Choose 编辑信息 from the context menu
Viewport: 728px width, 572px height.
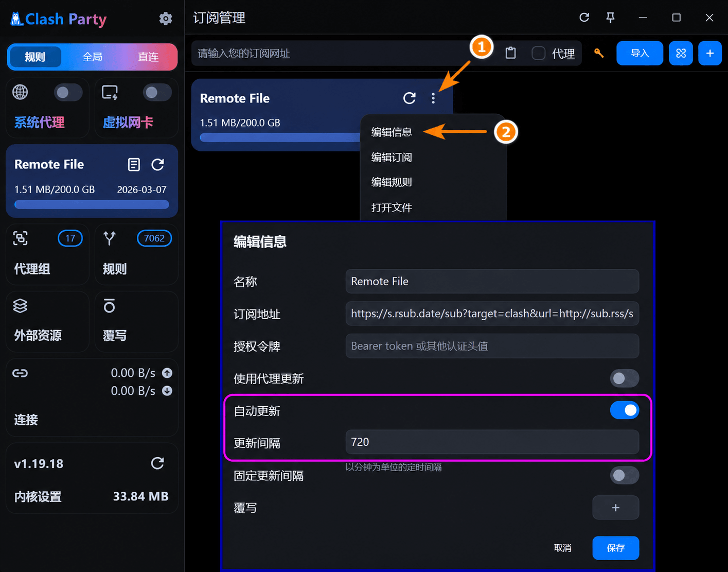point(392,132)
